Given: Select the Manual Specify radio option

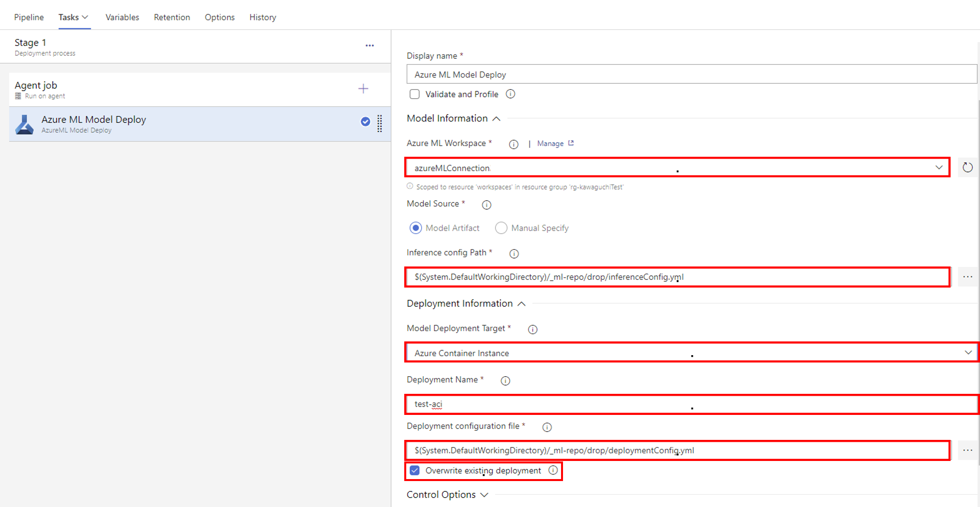Looking at the screenshot, I should 501,228.
